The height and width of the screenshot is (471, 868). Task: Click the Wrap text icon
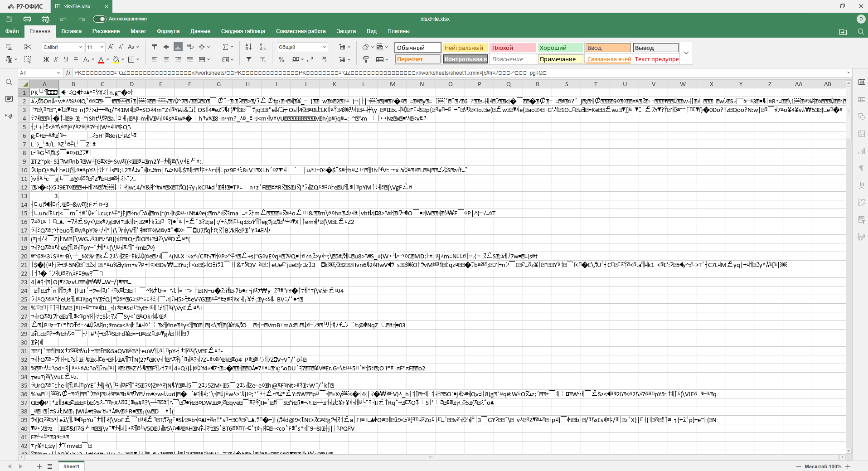pyautogui.click(x=190, y=47)
